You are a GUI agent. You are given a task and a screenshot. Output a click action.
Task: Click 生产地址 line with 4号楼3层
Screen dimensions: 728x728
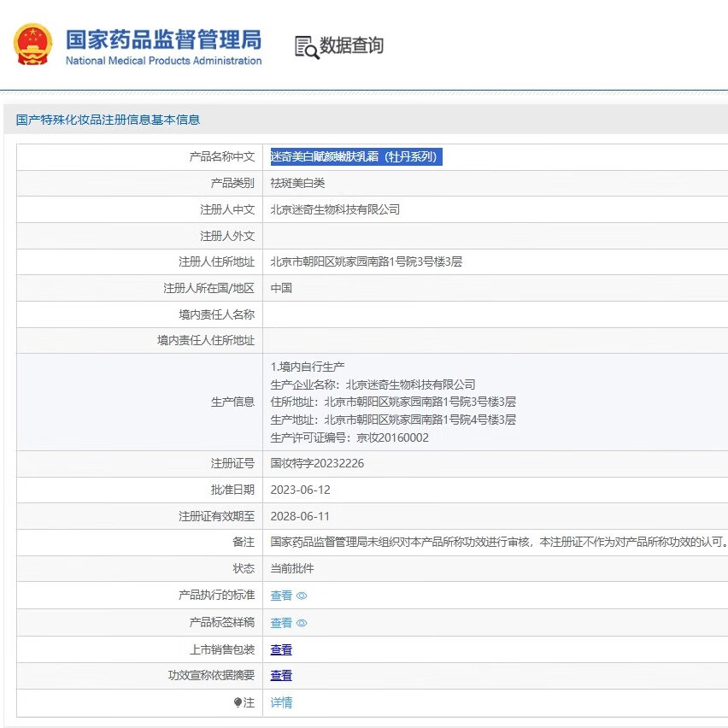click(393, 420)
